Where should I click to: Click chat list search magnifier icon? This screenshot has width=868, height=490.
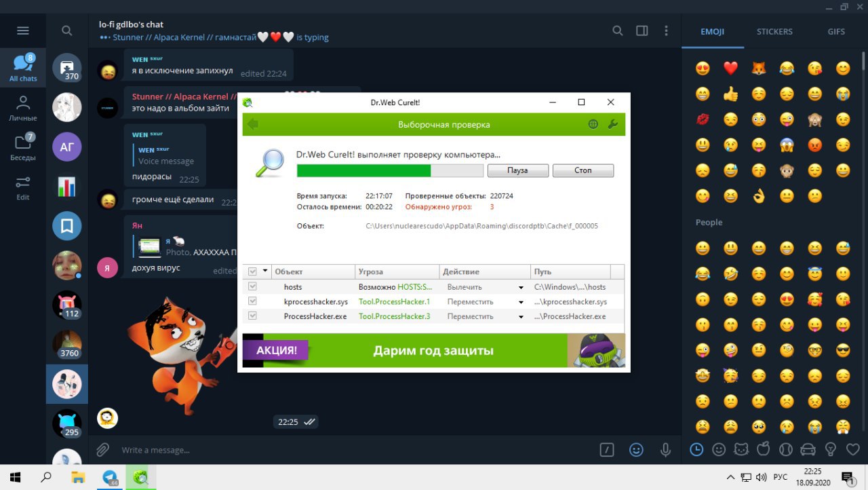(66, 31)
